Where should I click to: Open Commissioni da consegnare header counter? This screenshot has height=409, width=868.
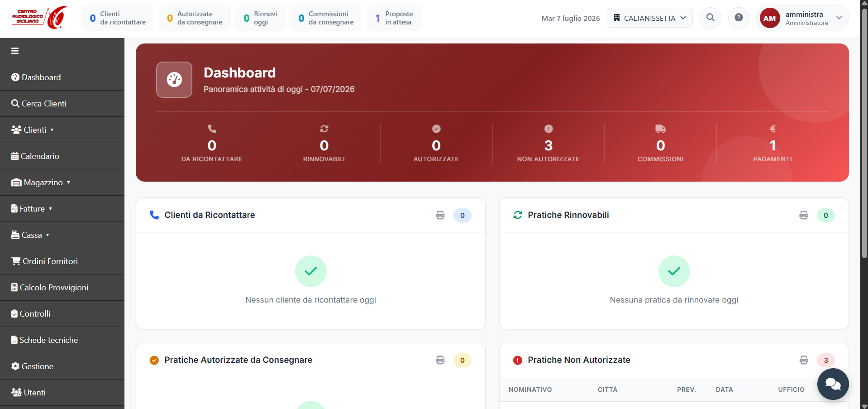[326, 18]
